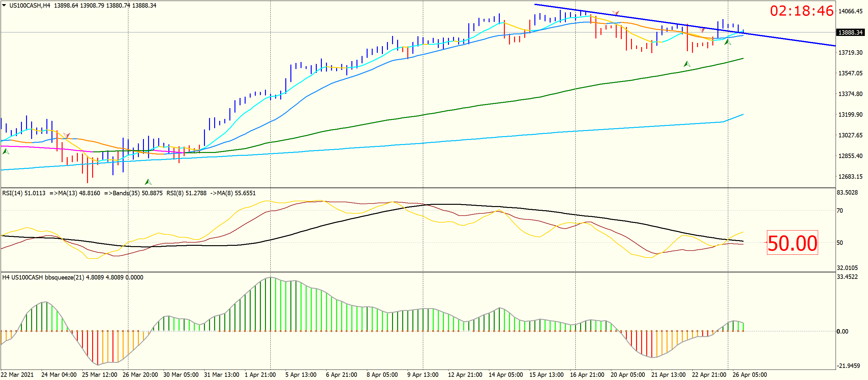Click the red 50.00 RSI value box
The image size is (868, 380).
792,243
